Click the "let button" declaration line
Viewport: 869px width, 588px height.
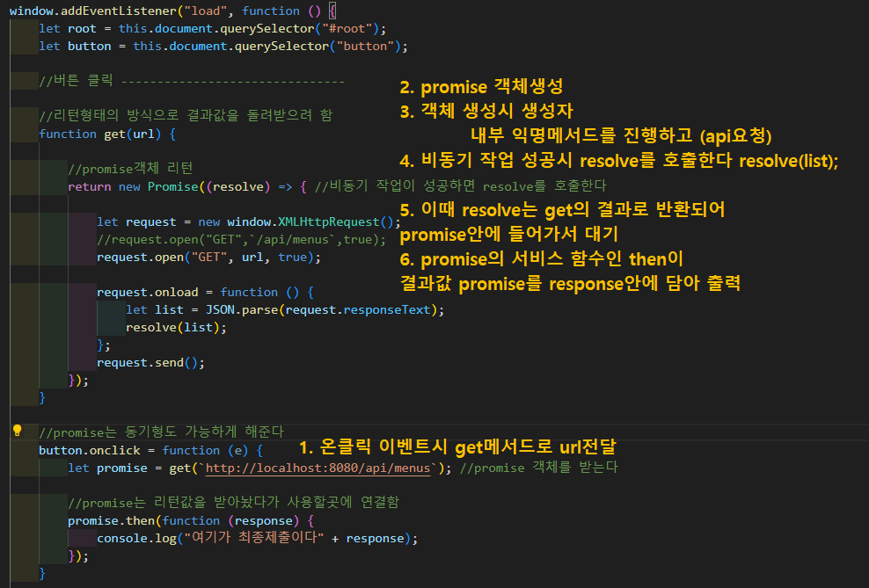coord(223,47)
